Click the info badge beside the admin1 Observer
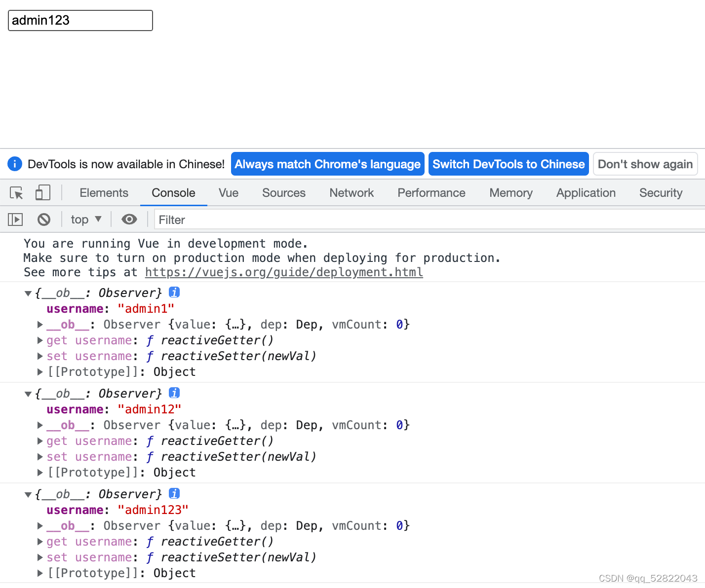 pyautogui.click(x=174, y=292)
